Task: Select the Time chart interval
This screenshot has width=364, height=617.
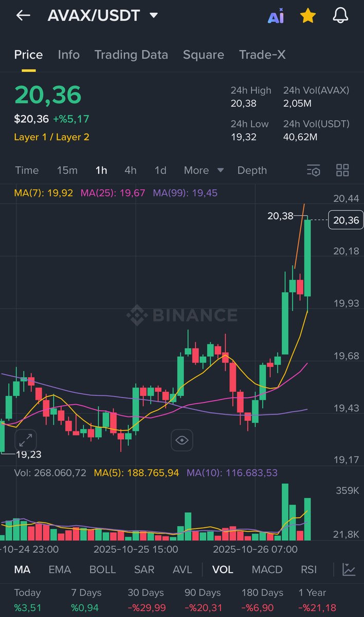Action: coord(27,170)
